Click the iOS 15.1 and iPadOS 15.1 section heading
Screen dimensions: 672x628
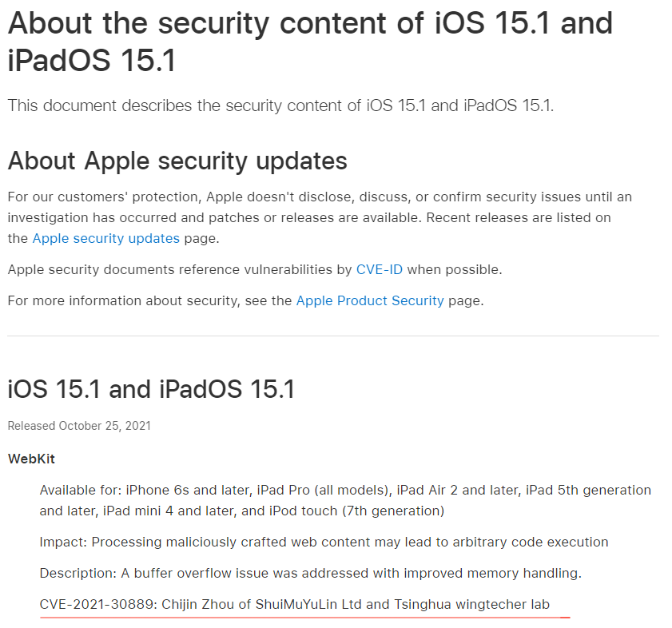pyautogui.click(x=151, y=389)
